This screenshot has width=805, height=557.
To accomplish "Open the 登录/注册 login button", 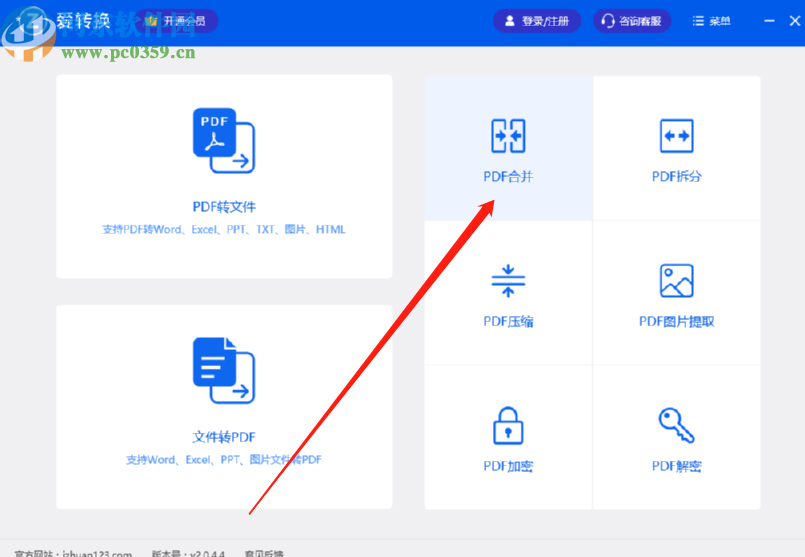I will tap(537, 21).
